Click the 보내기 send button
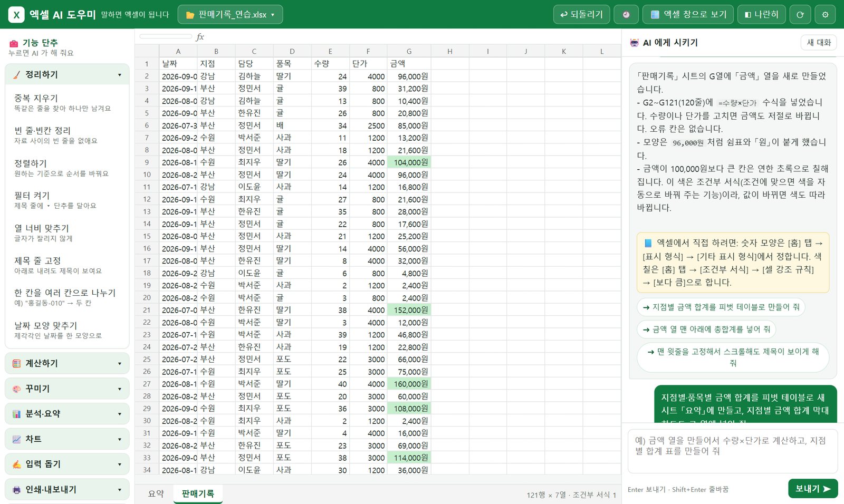 click(813, 489)
